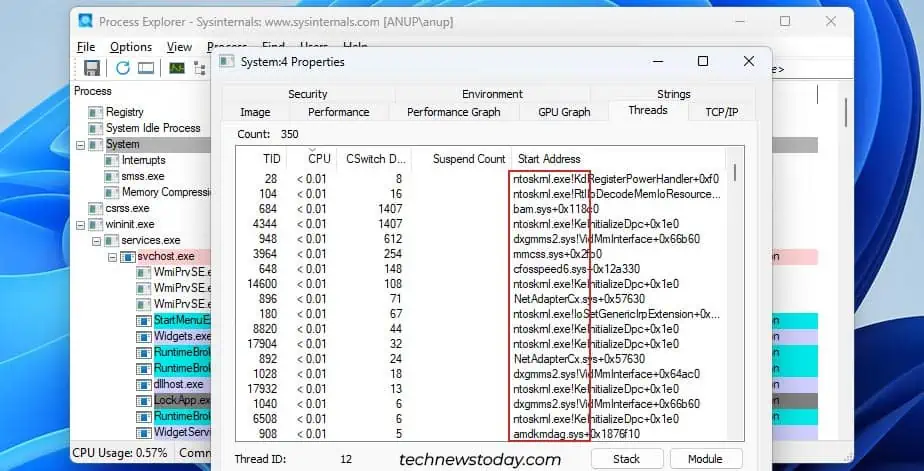
Task: Sort by the Suspend Count column header
Action: 462,159
